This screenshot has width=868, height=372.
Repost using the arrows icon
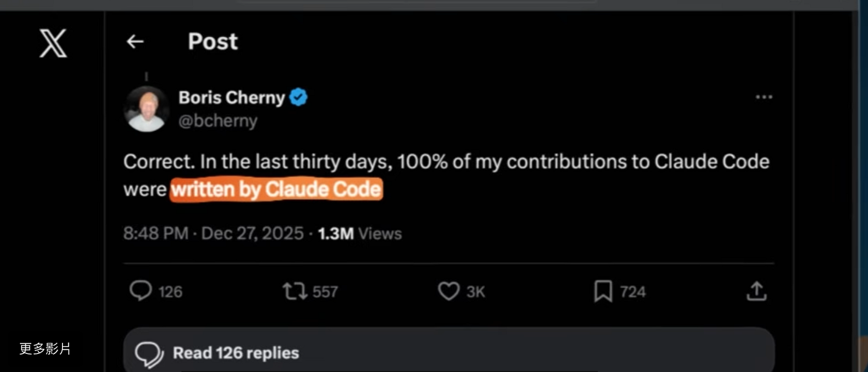click(295, 291)
